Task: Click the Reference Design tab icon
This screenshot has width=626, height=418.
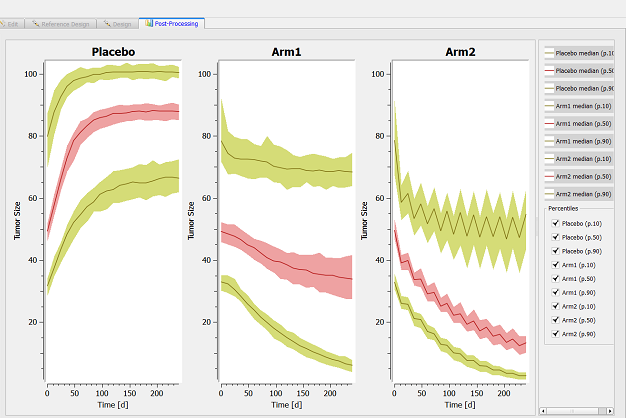Action: coord(36,22)
